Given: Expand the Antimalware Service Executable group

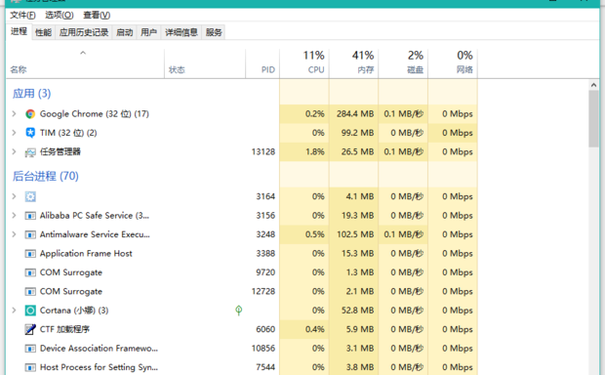Looking at the screenshot, I should click(x=14, y=235).
